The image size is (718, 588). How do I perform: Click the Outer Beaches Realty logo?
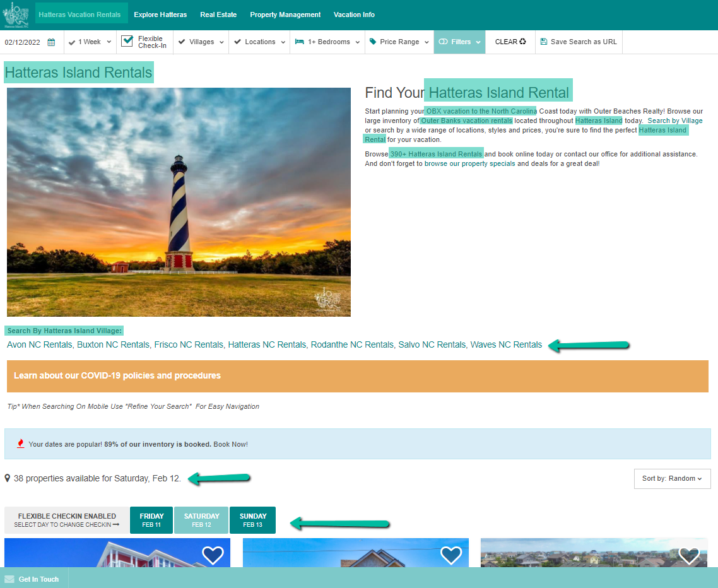click(16, 15)
